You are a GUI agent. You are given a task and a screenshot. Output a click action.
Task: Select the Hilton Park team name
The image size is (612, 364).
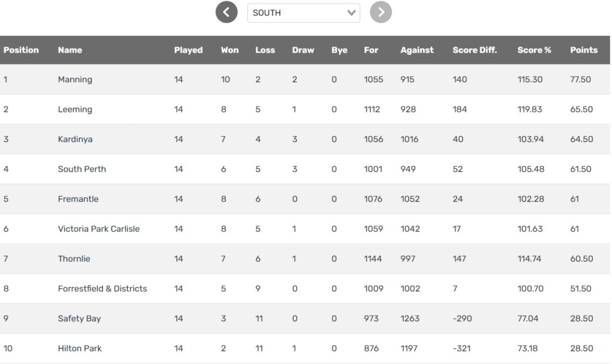[79, 348]
